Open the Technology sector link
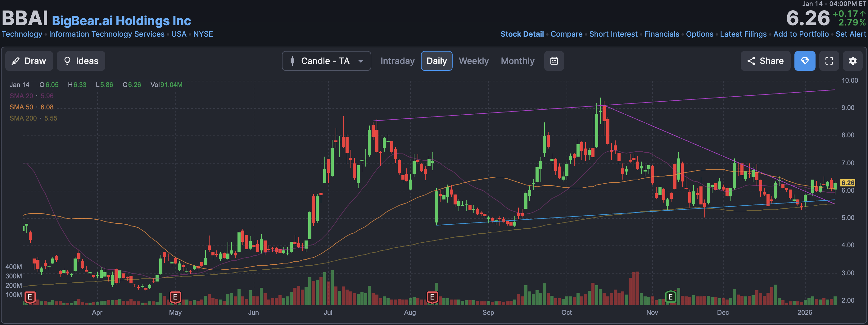This screenshot has width=868, height=325. [x=22, y=34]
